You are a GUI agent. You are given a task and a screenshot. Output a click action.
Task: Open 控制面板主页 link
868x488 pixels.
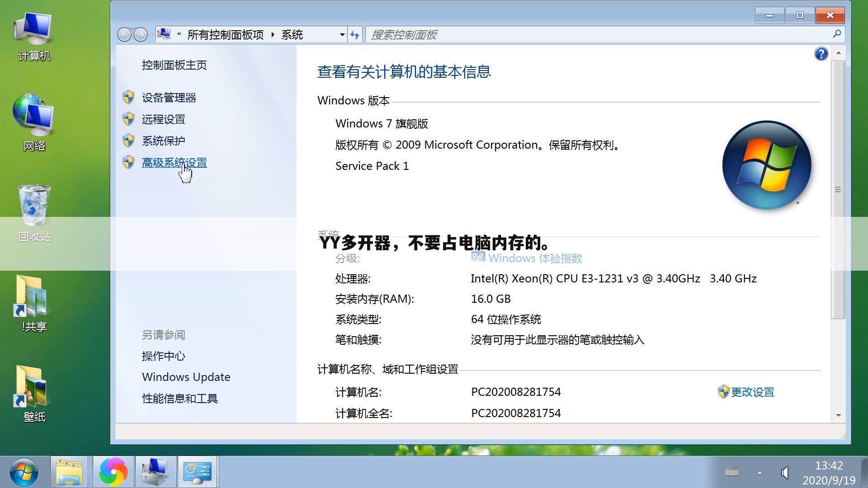(174, 65)
